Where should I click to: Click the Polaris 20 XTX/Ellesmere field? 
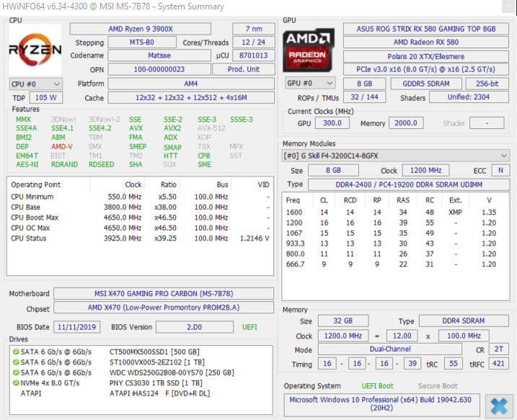[426, 56]
